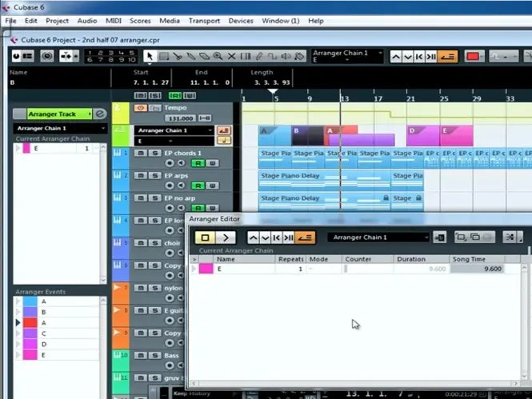Click Stop button in Arranger Editor
This screenshot has height=399, width=532.
(x=205, y=237)
